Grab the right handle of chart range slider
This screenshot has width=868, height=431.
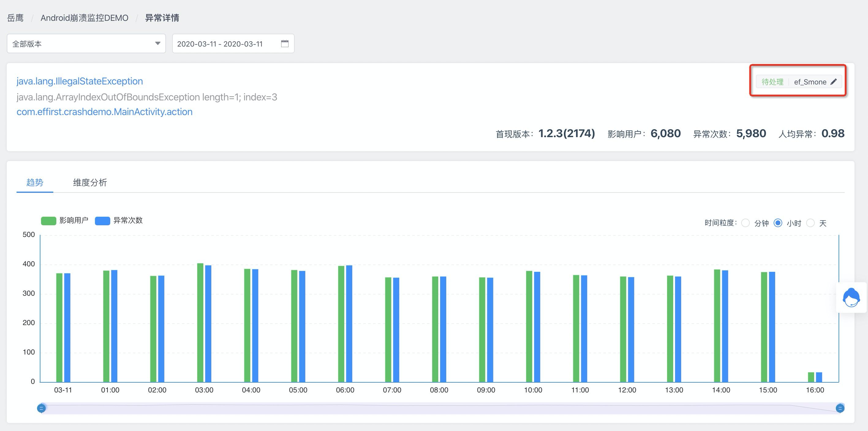(x=840, y=408)
